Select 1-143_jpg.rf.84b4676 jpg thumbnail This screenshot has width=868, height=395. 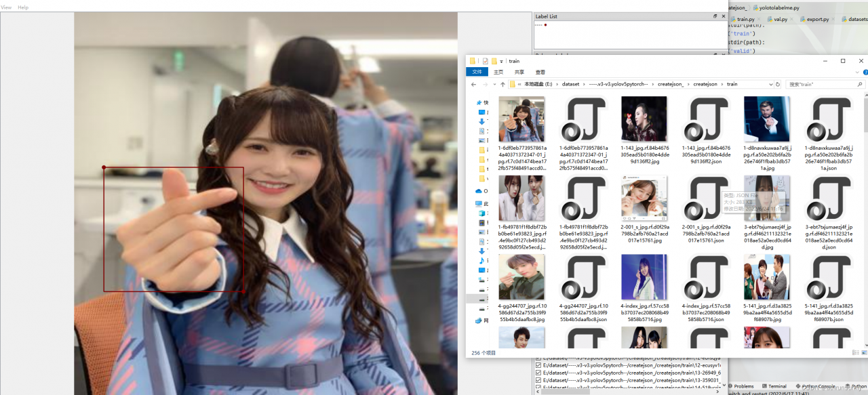pos(644,119)
